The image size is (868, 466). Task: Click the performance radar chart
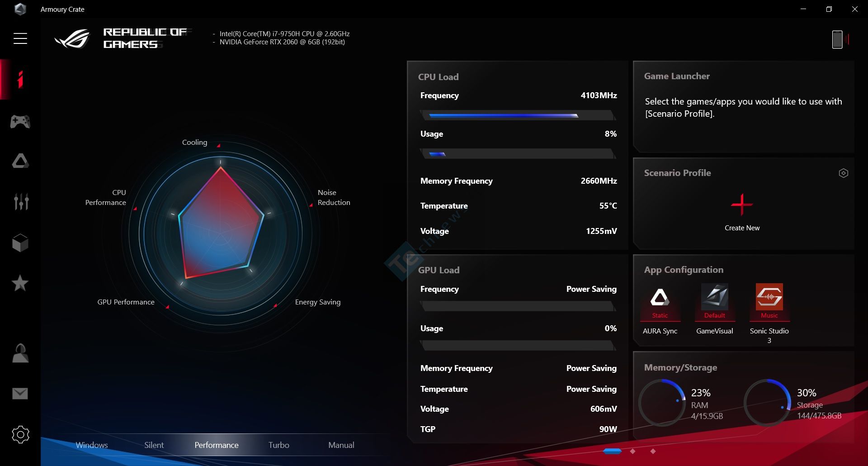coord(221,234)
